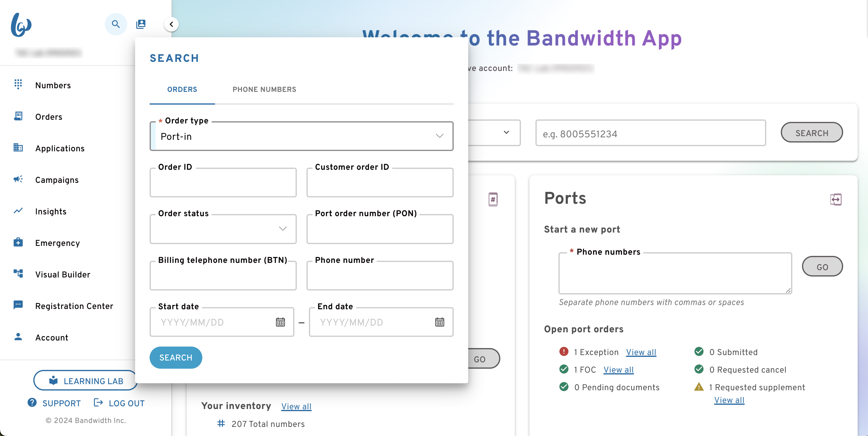The height and width of the screenshot is (436, 868).
Task: Focus the Port order number (PON) field
Action: pos(380,229)
